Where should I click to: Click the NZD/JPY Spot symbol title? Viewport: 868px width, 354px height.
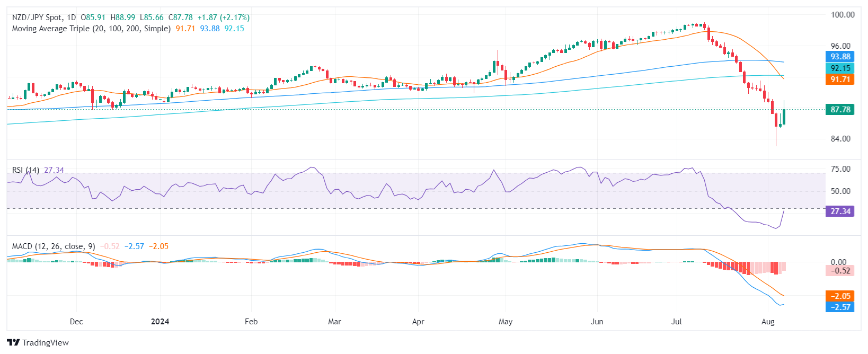[x=37, y=17]
